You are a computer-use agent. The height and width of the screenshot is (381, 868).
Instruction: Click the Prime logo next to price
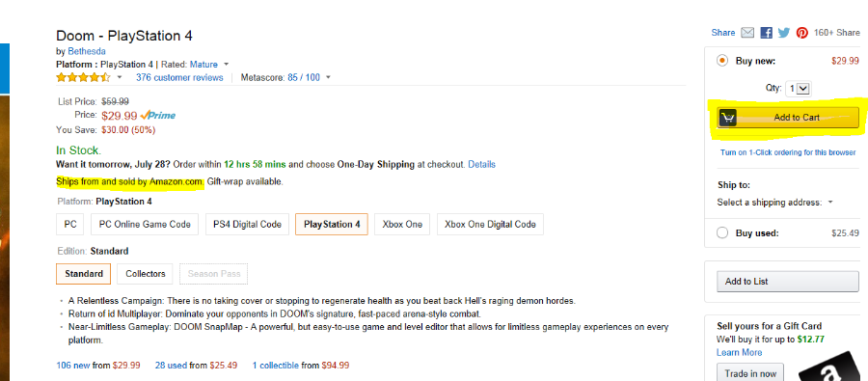[158, 115]
